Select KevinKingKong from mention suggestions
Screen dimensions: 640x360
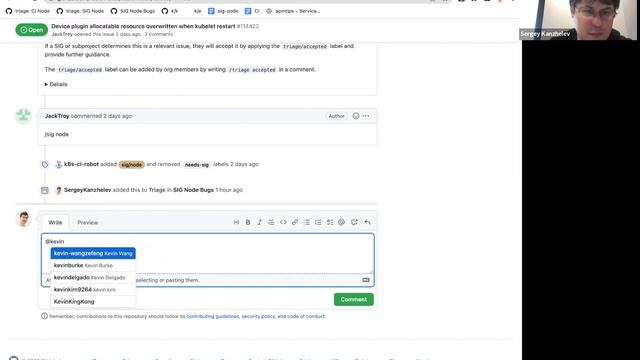pos(93,302)
